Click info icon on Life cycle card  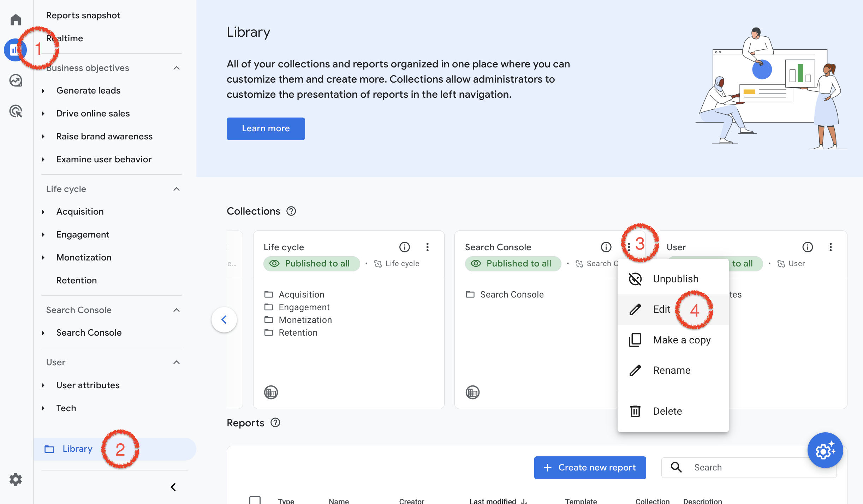(x=405, y=247)
